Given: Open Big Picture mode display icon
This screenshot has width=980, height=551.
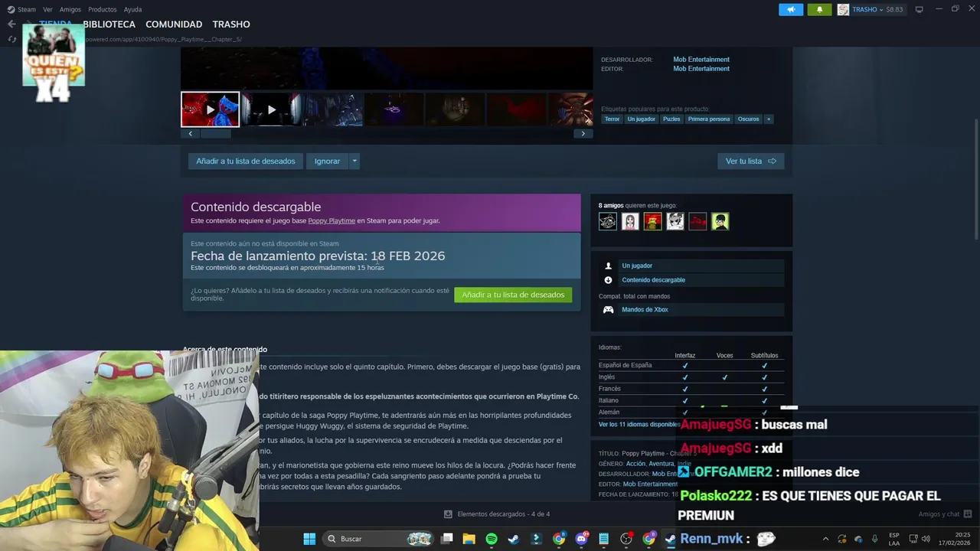Looking at the screenshot, I should pos(919,9).
